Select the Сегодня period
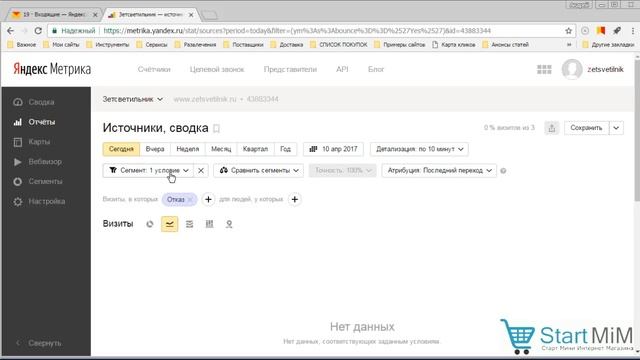The image size is (640, 360). pos(121,149)
